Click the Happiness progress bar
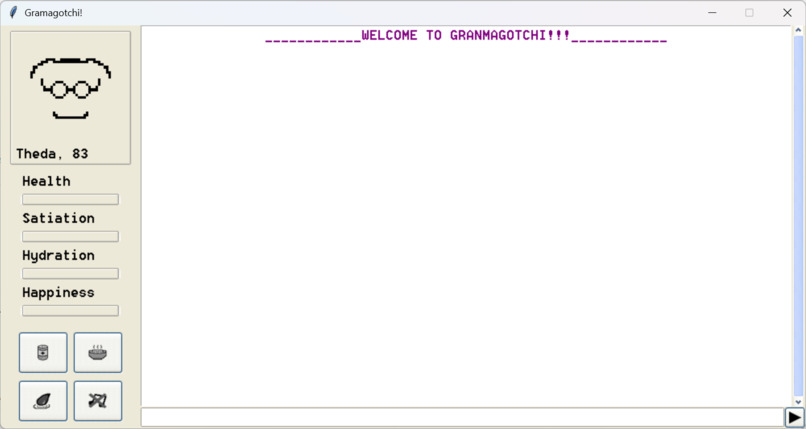Image resolution: width=806 pixels, height=429 pixels. pyautogui.click(x=70, y=310)
